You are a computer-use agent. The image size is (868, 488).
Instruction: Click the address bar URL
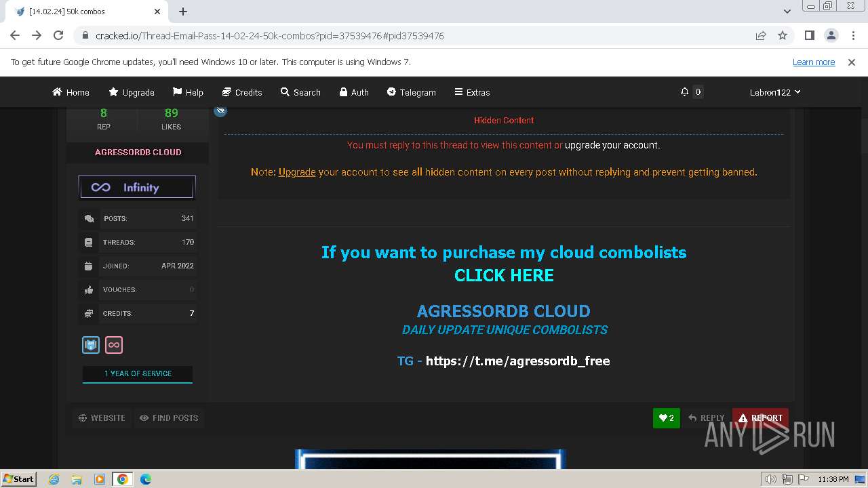coord(270,36)
